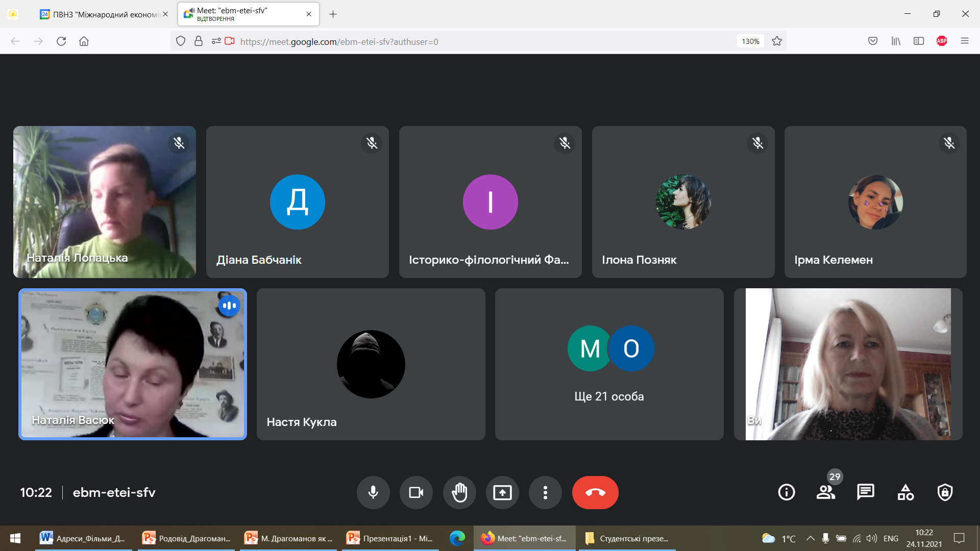Click muted mic icon on Наталія Лопацька tile
The height and width of the screenshot is (551, 980).
tap(179, 143)
